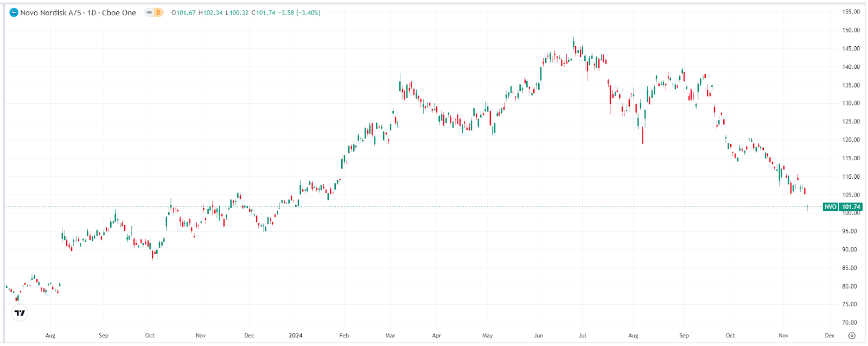Click the low value L100.32
This screenshot has height=346, width=868.
coord(237,12)
